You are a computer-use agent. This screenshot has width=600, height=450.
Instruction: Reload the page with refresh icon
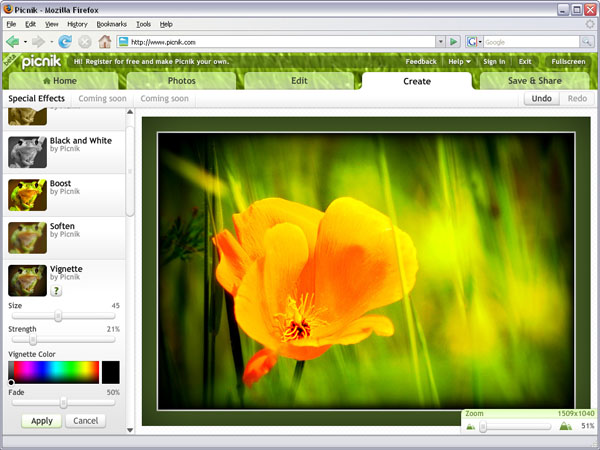(65, 41)
